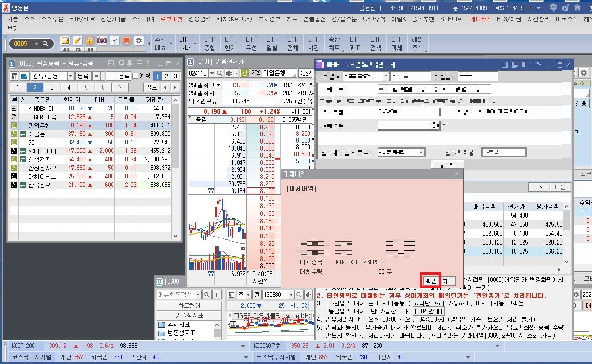Click the OTP 안내 button

pos(429,312)
